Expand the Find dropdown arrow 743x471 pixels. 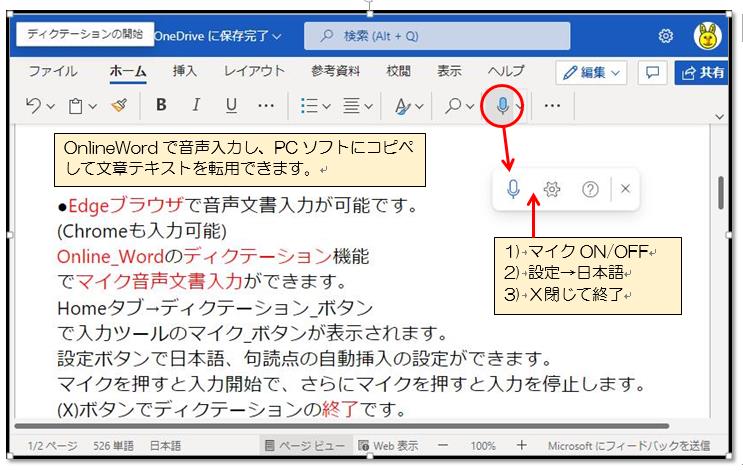click(470, 106)
